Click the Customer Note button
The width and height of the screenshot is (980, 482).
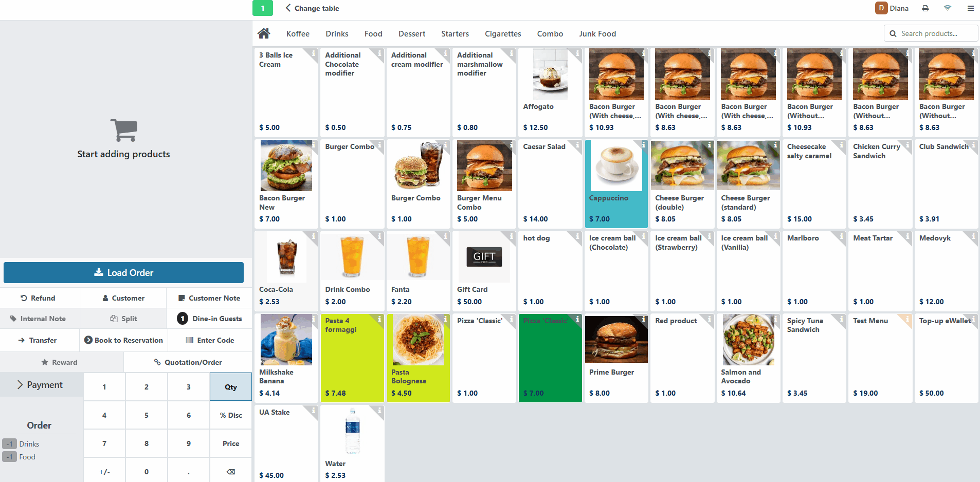[209, 298]
